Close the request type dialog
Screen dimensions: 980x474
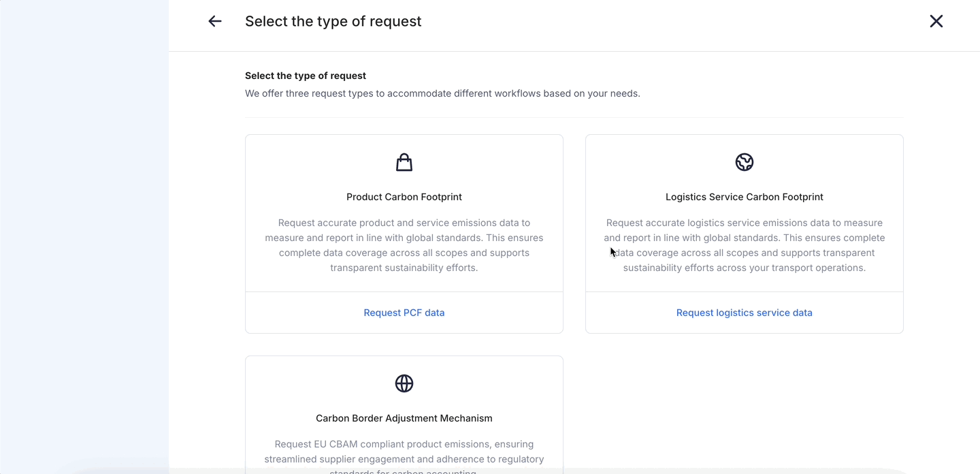(936, 21)
